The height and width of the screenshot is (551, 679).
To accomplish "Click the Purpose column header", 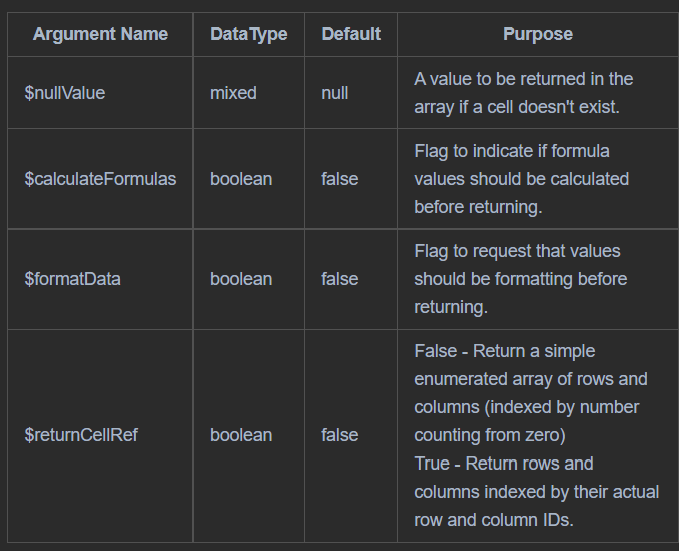I will pyautogui.click(x=537, y=34).
